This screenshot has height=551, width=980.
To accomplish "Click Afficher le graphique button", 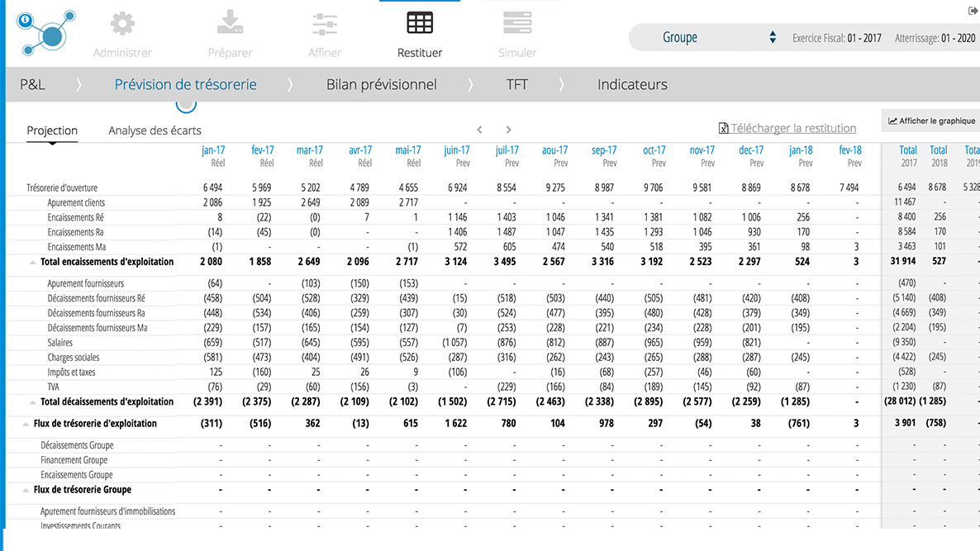I will click(931, 121).
